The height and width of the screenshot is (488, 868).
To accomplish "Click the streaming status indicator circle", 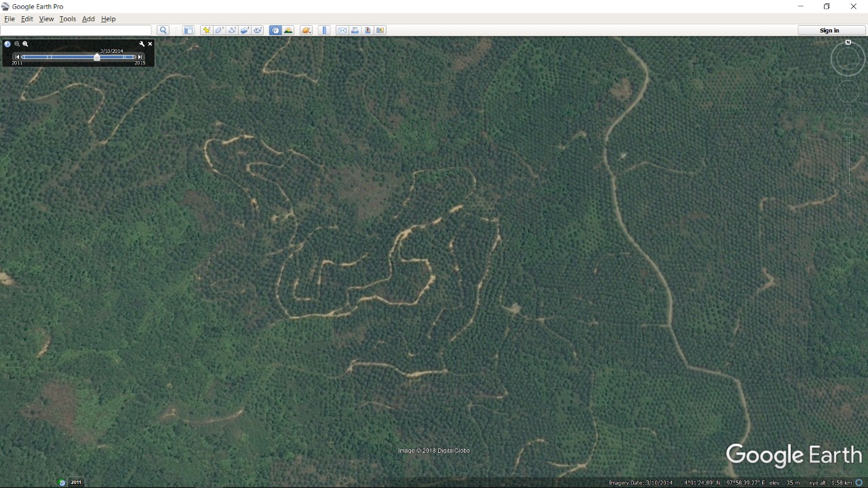I will coord(859,483).
